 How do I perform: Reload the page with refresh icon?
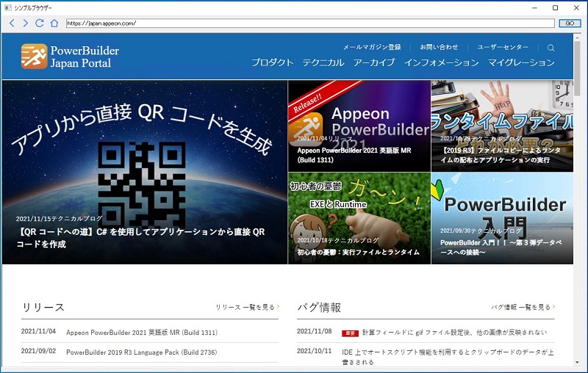click(x=40, y=23)
